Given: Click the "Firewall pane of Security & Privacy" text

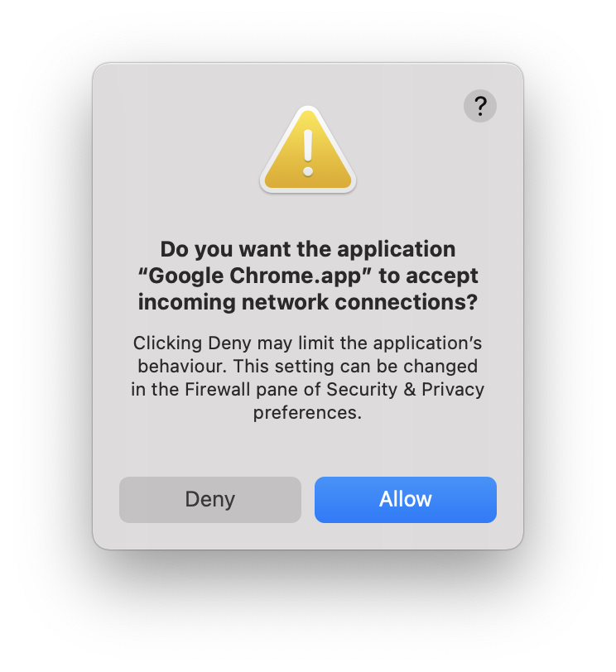Looking at the screenshot, I should pos(334,389).
